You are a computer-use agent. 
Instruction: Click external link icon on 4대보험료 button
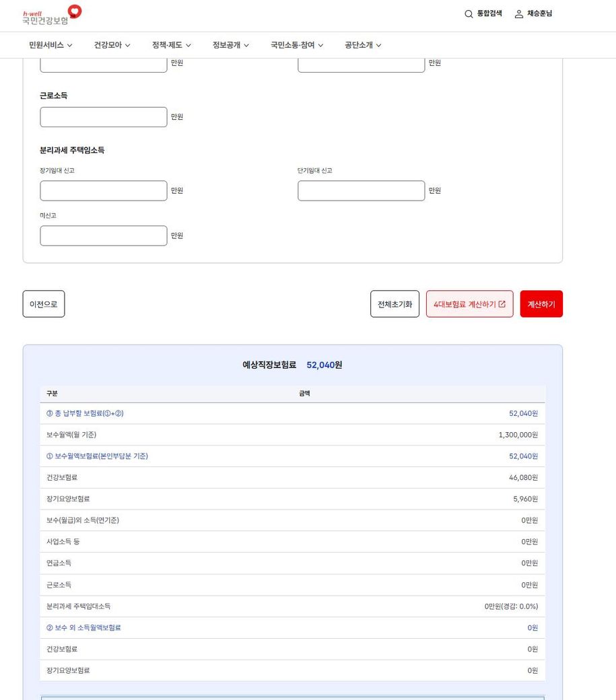point(502,304)
